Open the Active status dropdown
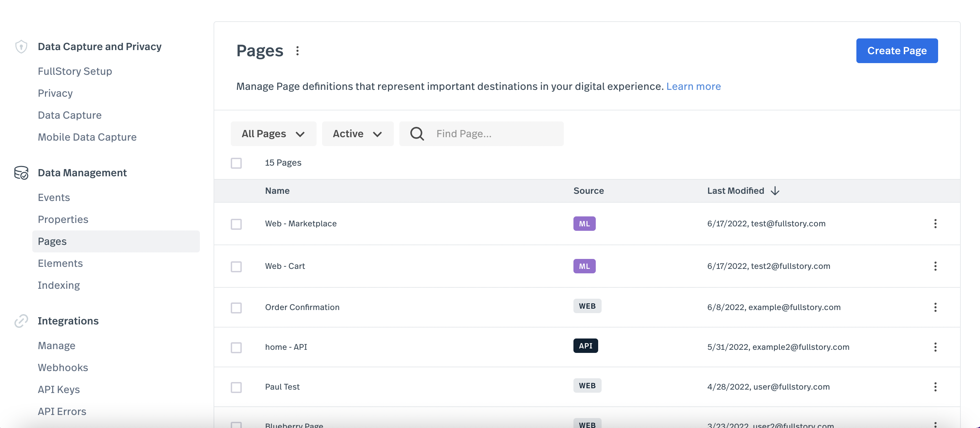This screenshot has height=428, width=980. point(357,134)
